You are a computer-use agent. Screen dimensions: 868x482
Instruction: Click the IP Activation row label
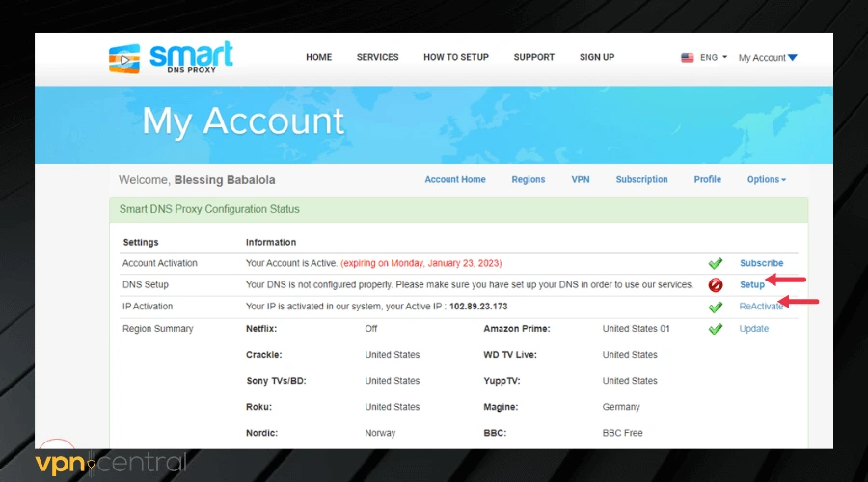148,307
